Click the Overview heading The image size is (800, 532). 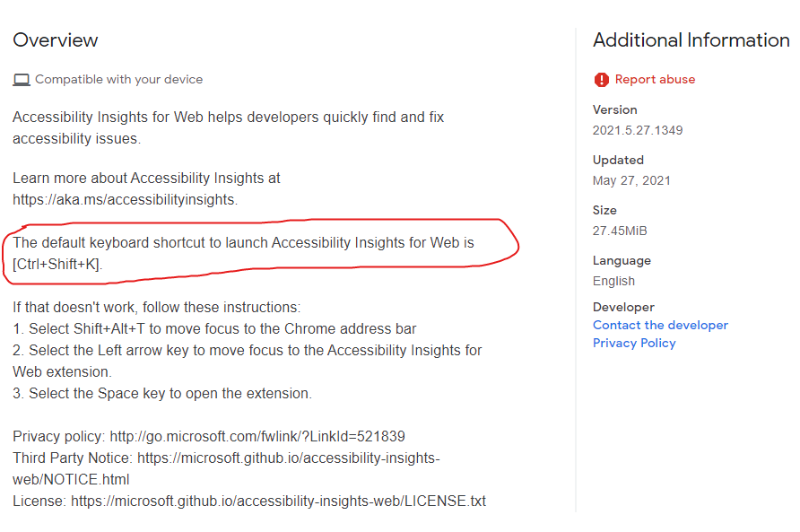55,40
